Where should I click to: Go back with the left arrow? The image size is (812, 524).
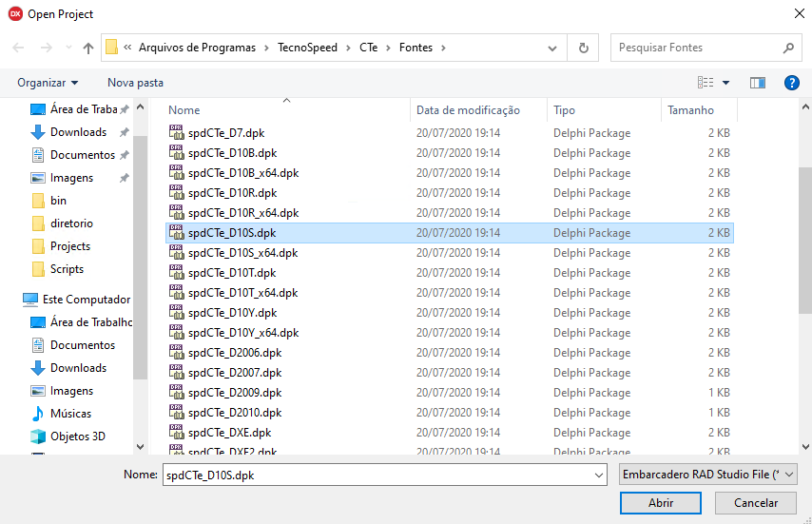click(18, 48)
